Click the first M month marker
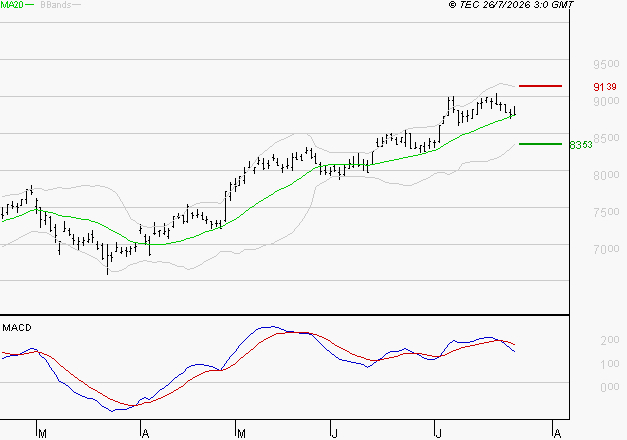627x440 pixels. 42,434
